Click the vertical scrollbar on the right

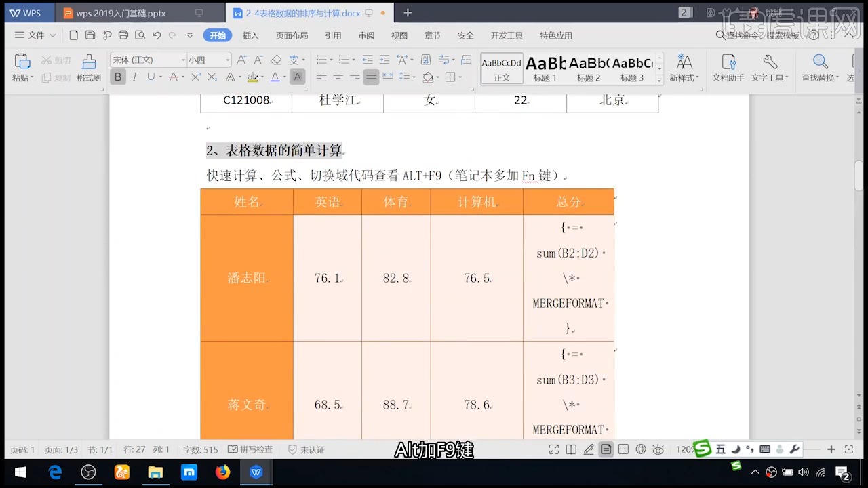point(860,176)
